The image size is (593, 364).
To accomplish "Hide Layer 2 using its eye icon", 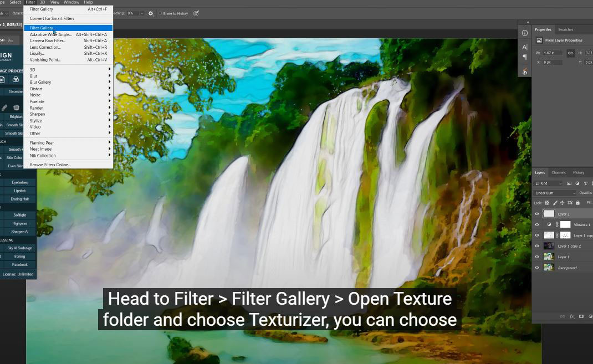I will (536, 214).
